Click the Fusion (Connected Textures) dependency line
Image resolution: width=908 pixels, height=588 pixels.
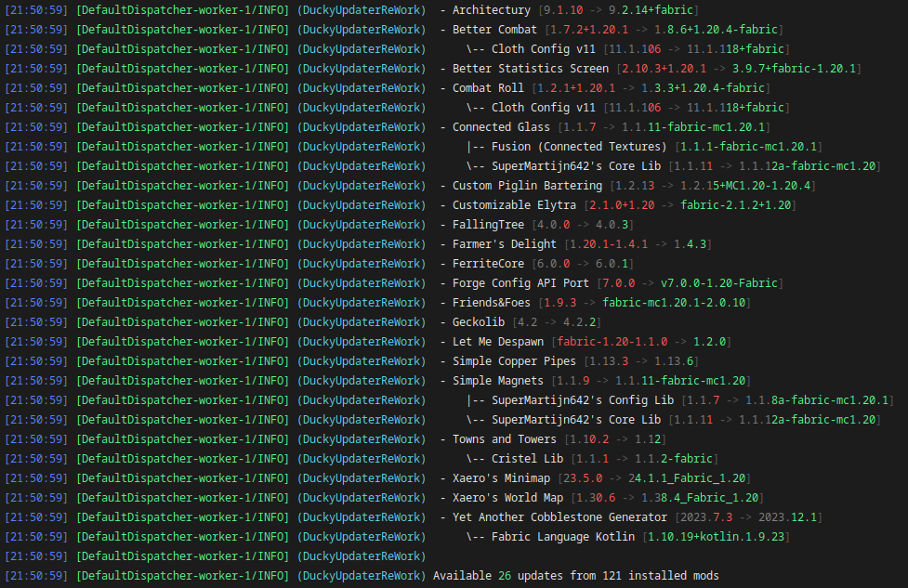[x=579, y=147]
